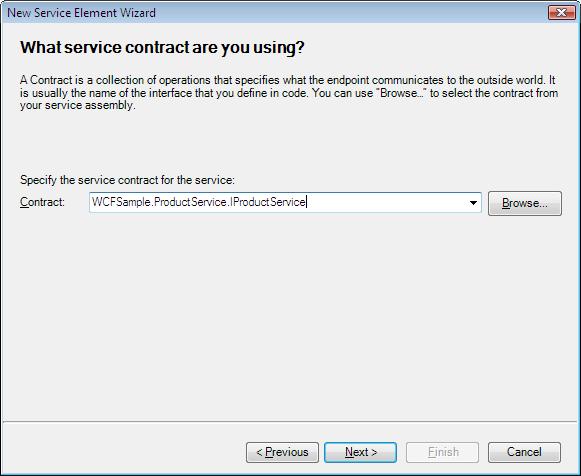Click the 'Specify the service contract' label
The image size is (581, 476).
point(127,180)
